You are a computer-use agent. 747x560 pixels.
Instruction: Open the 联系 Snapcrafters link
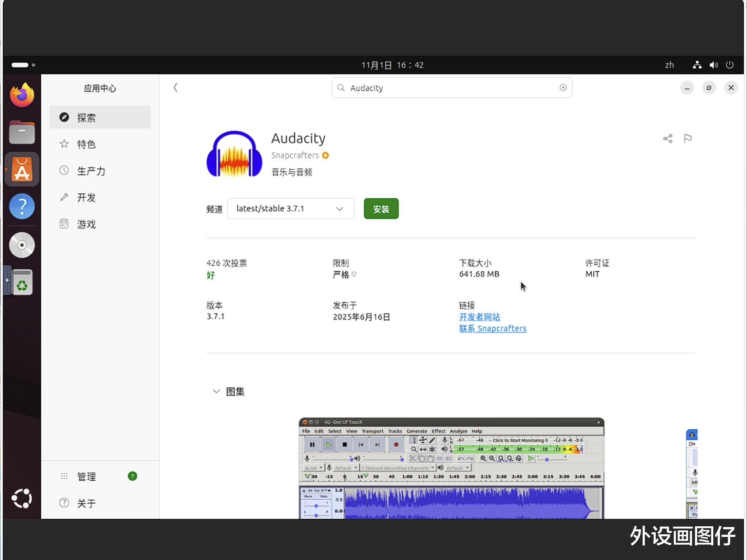[493, 328]
